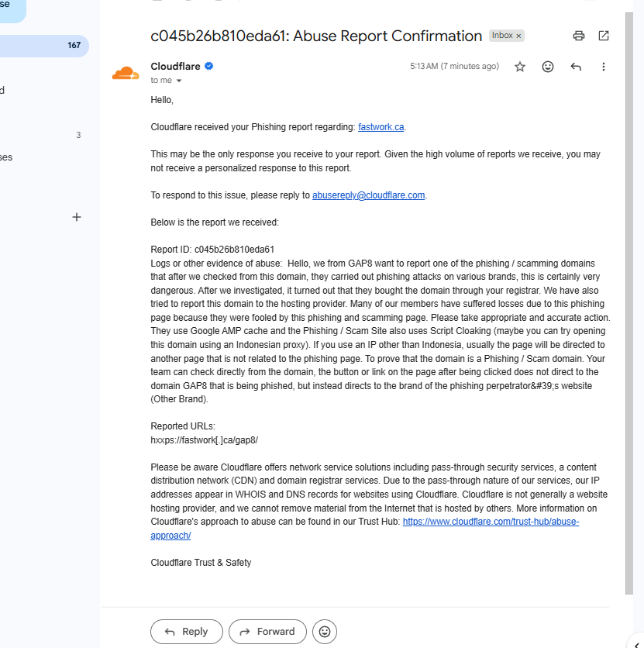Viewport: 644px width, 648px height.
Task: Expand recipient details arrow next to 'to me'
Action: [x=179, y=81]
